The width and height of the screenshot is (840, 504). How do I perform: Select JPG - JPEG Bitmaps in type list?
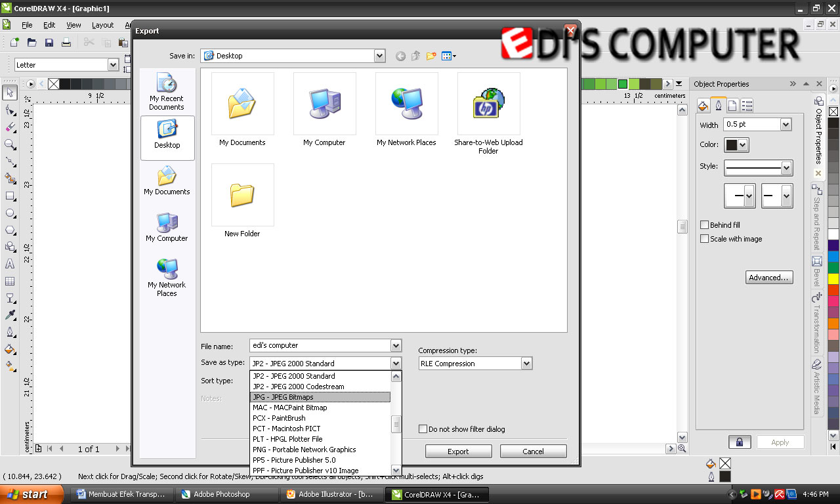pos(320,397)
